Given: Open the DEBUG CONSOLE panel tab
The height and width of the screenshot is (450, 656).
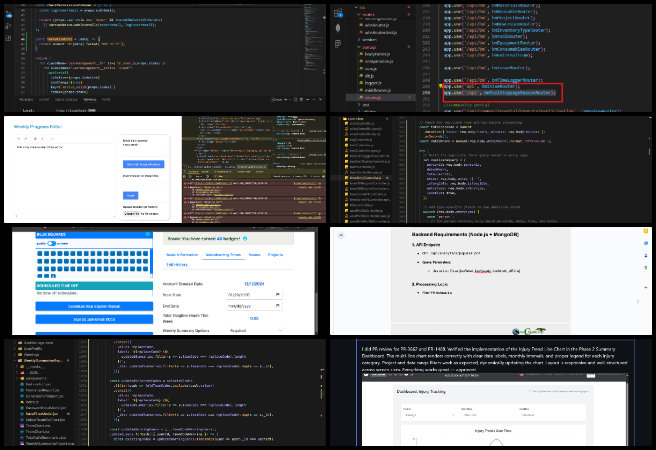Looking at the screenshot, I should tap(66, 100).
